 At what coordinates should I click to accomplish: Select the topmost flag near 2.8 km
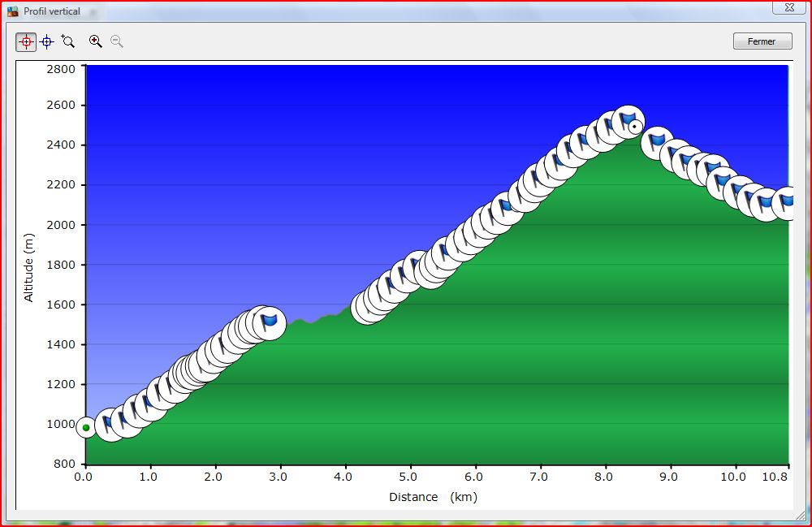[x=270, y=322]
